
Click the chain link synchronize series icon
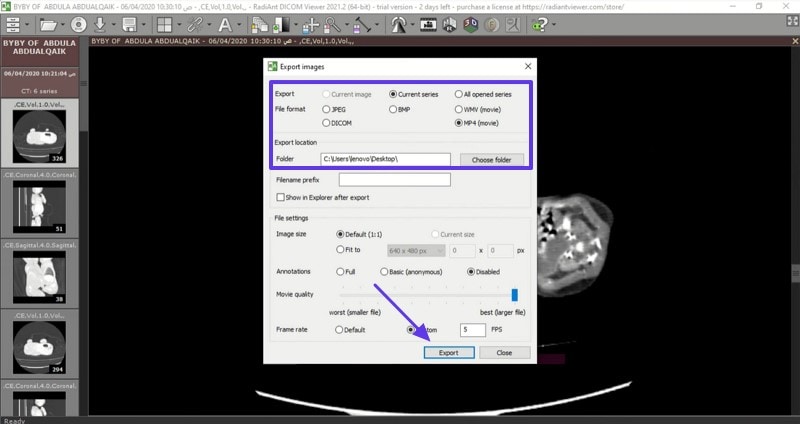(194, 24)
